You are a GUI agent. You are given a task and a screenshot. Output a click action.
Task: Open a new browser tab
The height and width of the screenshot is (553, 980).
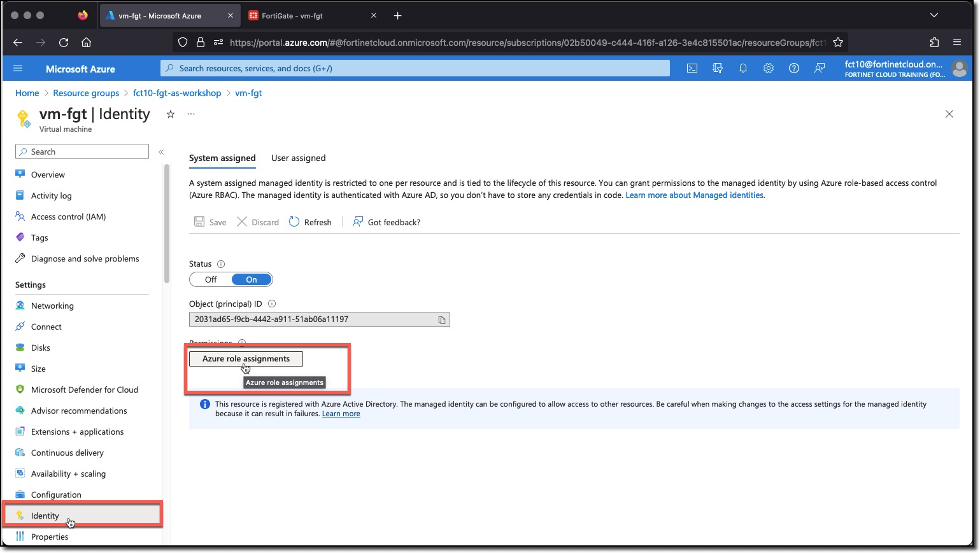(398, 16)
